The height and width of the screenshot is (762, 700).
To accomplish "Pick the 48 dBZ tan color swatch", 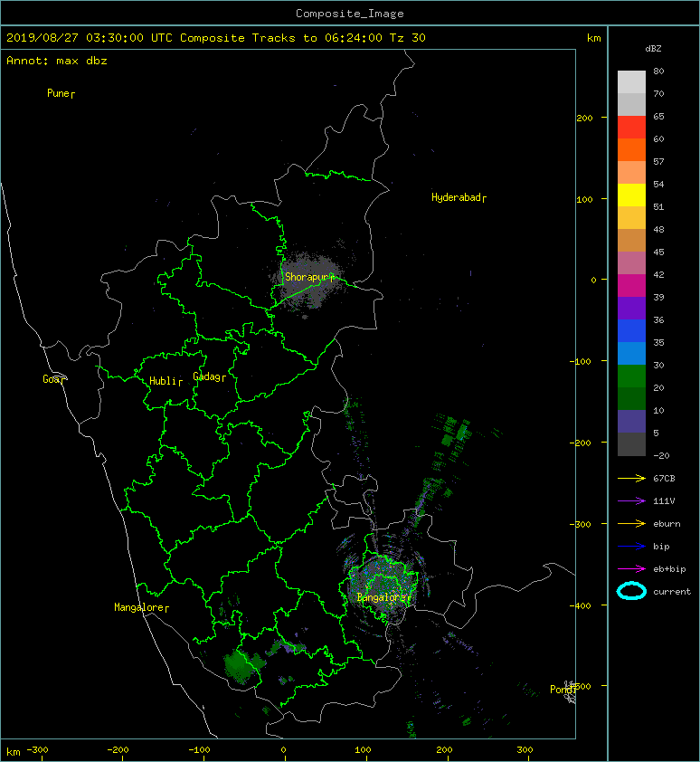I will pyautogui.click(x=631, y=240).
